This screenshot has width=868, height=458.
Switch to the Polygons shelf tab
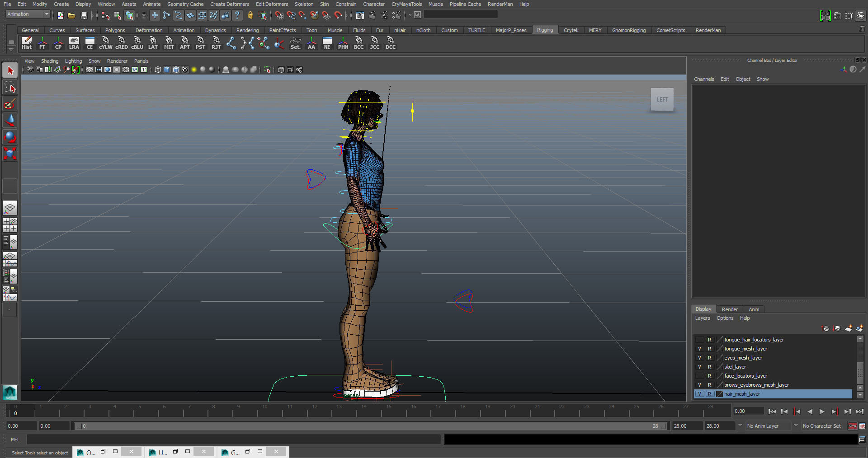(x=115, y=30)
